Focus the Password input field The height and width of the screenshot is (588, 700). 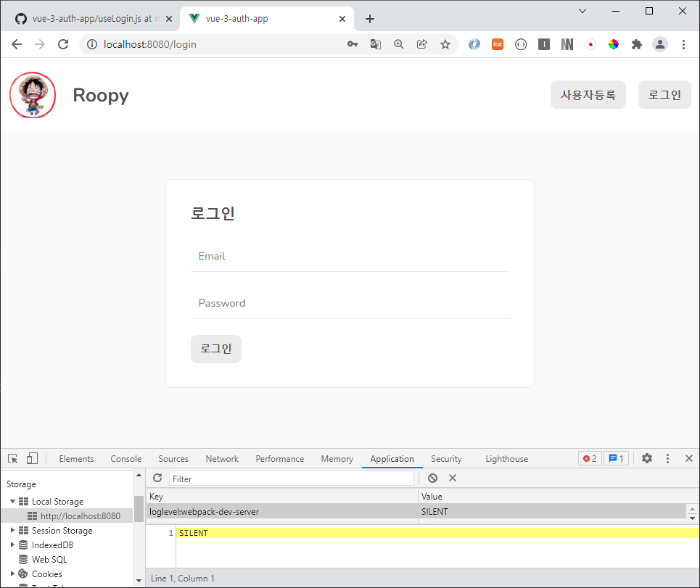(x=350, y=303)
